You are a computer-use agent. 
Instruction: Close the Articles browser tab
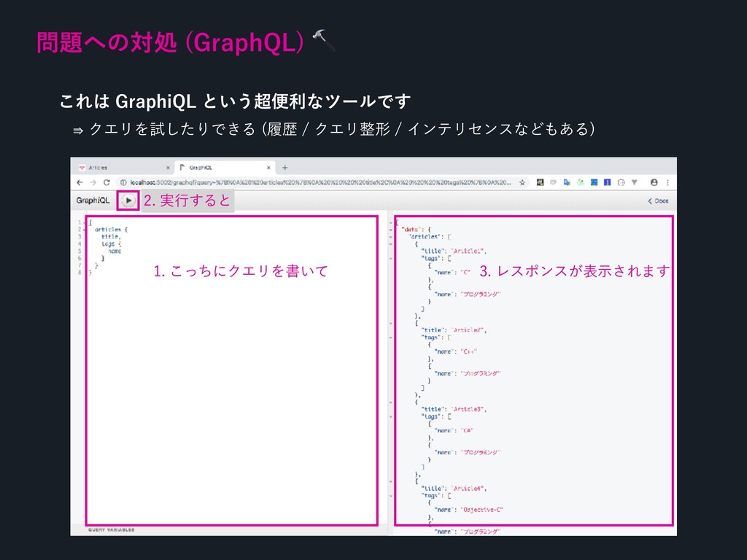(x=168, y=168)
